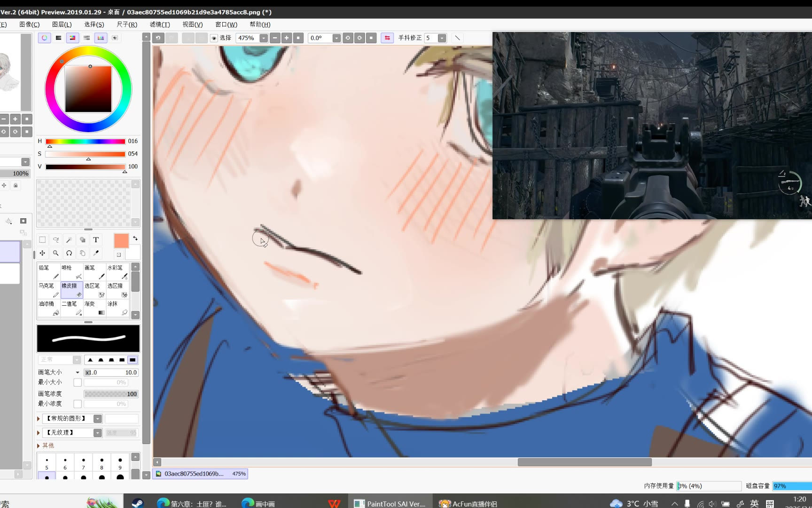Pick the Magic Wand selection tool
The width and height of the screenshot is (812, 508).
(69, 240)
